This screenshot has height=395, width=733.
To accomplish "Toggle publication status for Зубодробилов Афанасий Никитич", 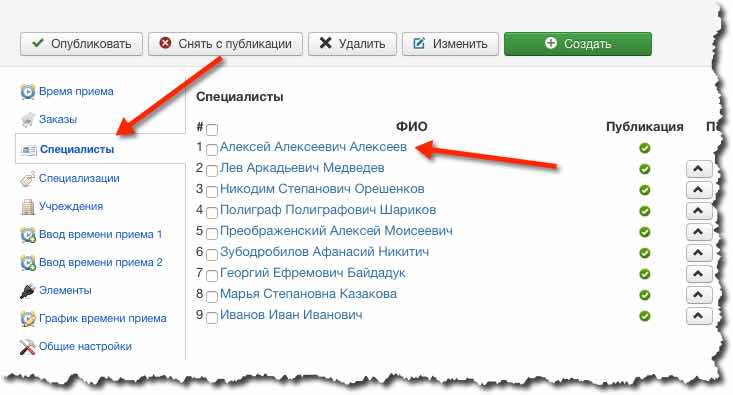I will pyautogui.click(x=645, y=253).
